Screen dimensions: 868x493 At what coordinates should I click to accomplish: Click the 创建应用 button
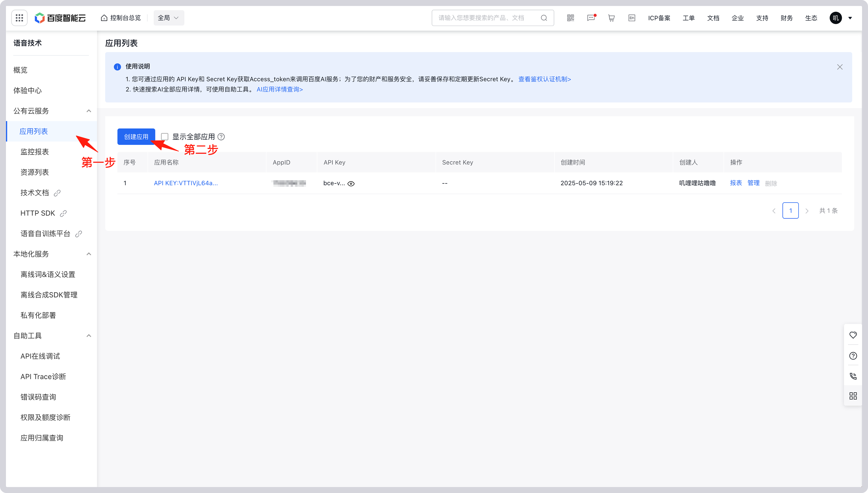136,137
